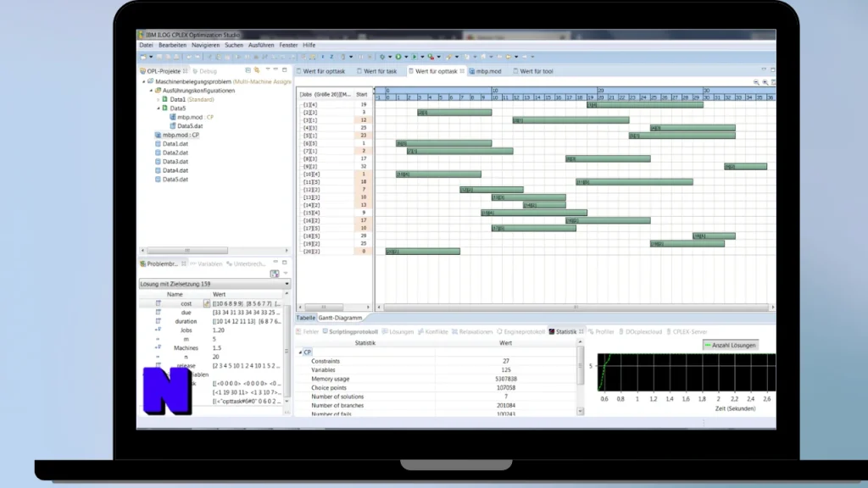Click the Statistik table vertical scrollbar
868x488 pixels.
click(x=580, y=376)
